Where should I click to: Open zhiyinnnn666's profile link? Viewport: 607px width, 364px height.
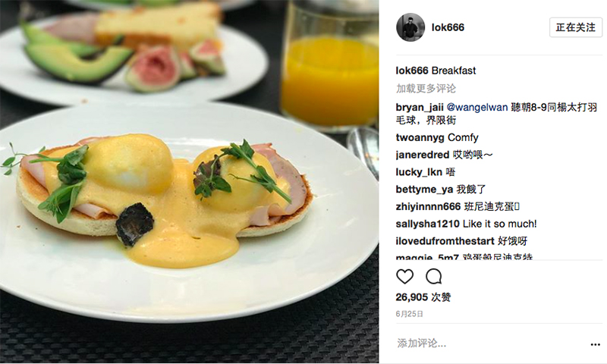(x=428, y=206)
